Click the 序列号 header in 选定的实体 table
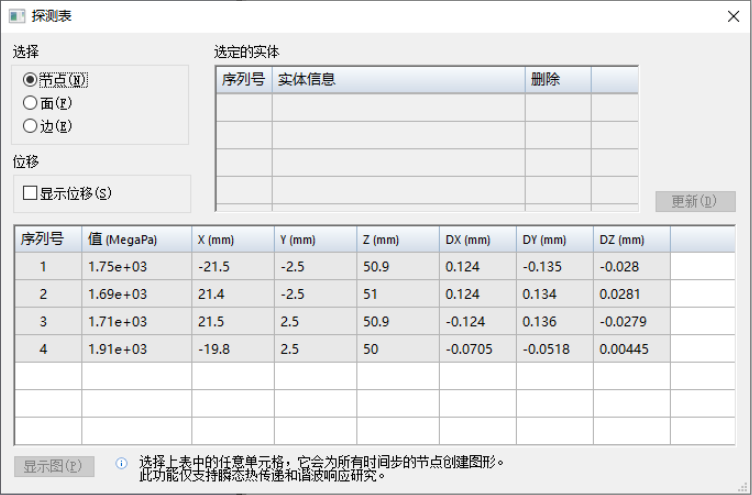 [244, 80]
